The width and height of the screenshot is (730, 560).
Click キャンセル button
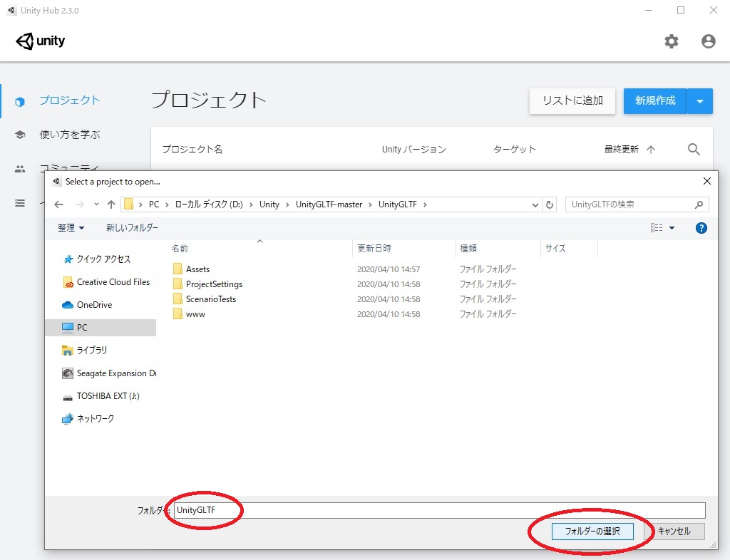click(674, 532)
